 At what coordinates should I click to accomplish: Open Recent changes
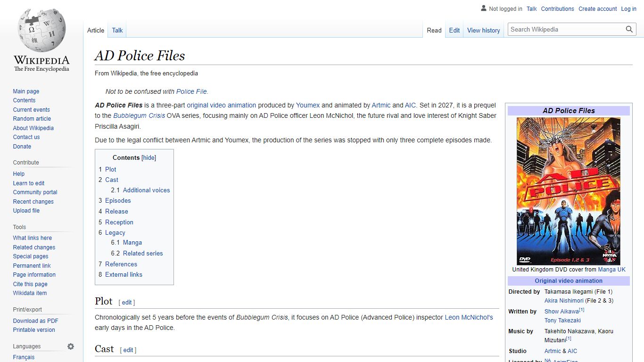[33, 202]
